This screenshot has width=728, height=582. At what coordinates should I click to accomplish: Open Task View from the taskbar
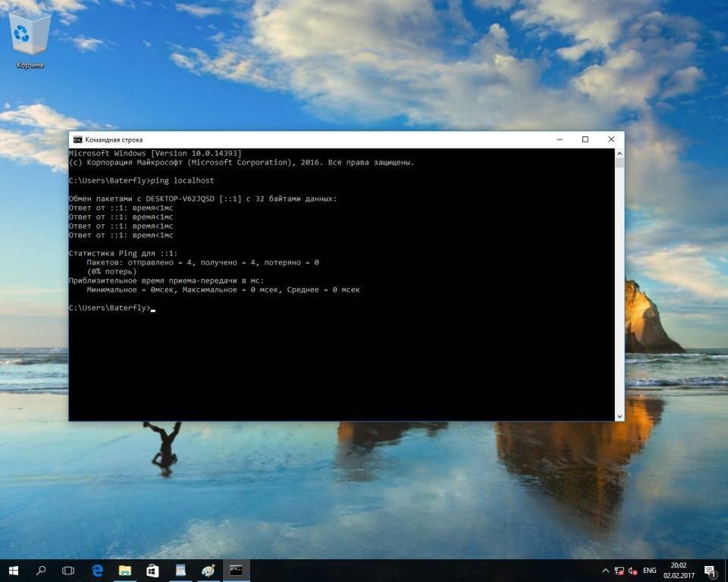point(68,570)
